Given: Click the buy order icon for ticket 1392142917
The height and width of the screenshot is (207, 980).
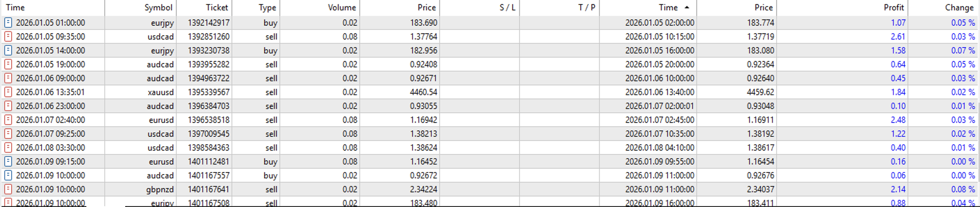Looking at the screenshot, I should (8, 23).
